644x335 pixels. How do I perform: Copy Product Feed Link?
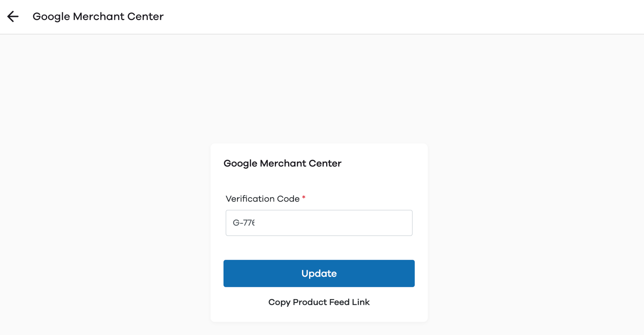coord(319,302)
